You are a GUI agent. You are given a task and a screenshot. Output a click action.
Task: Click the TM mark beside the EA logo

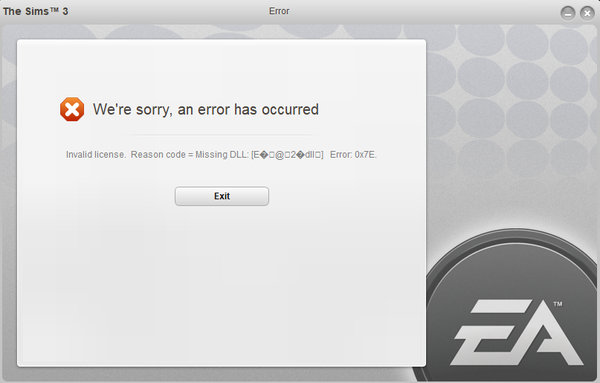(558, 304)
